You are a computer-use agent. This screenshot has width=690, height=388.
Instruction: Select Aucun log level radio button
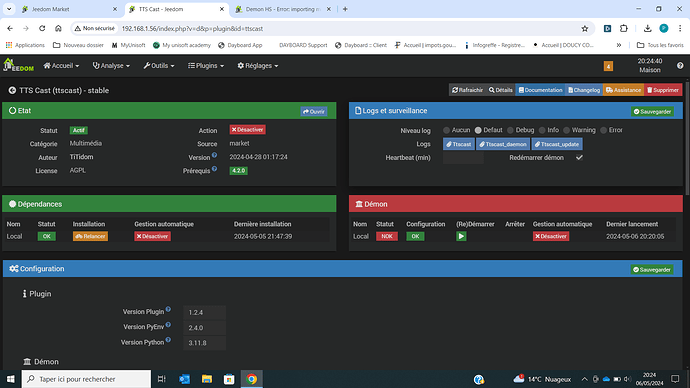(446, 130)
